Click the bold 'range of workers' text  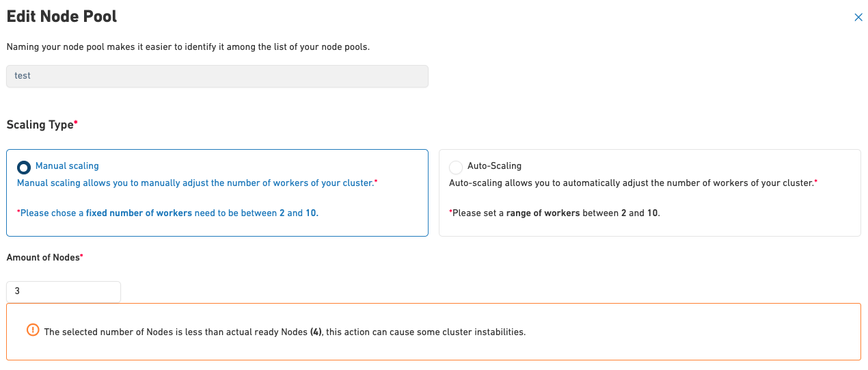click(x=543, y=213)
